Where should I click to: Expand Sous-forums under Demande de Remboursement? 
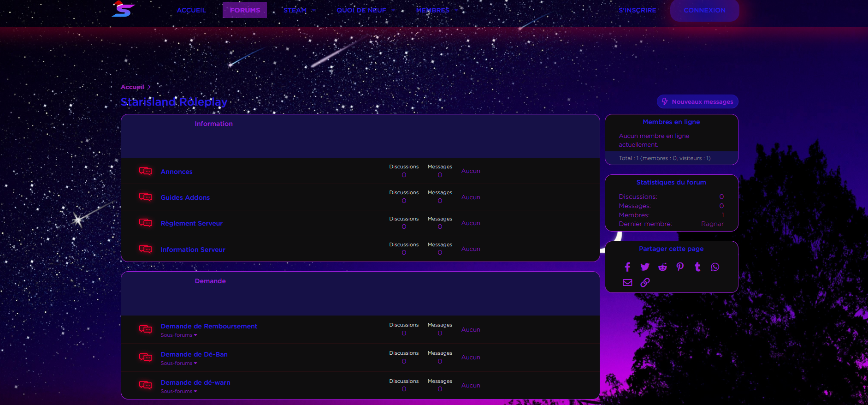point(179,335)
